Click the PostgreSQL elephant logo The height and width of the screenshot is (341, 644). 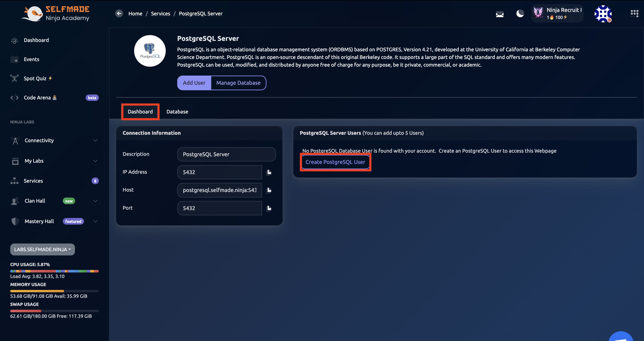[x=150, y=51]
